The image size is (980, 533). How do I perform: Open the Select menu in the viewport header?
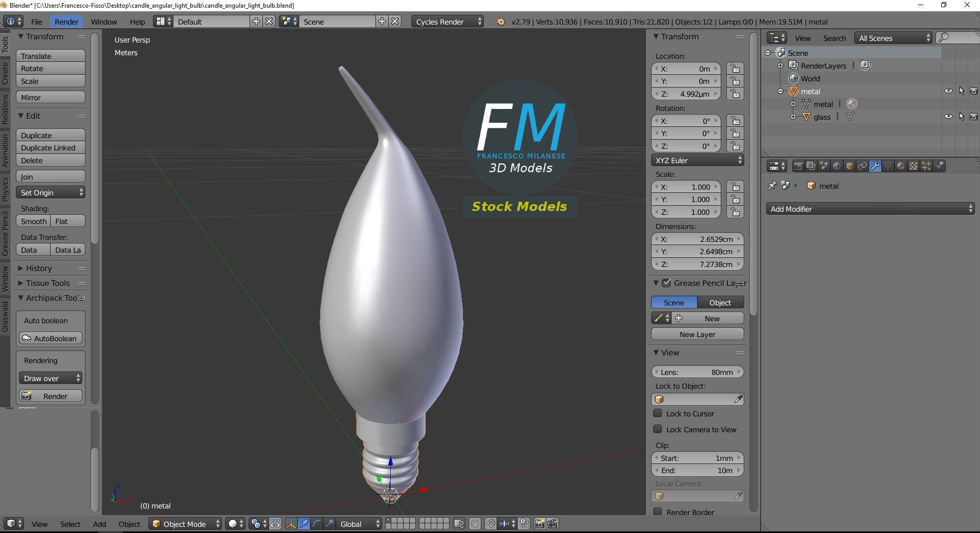pyautogui.click(x=70, y=524)
